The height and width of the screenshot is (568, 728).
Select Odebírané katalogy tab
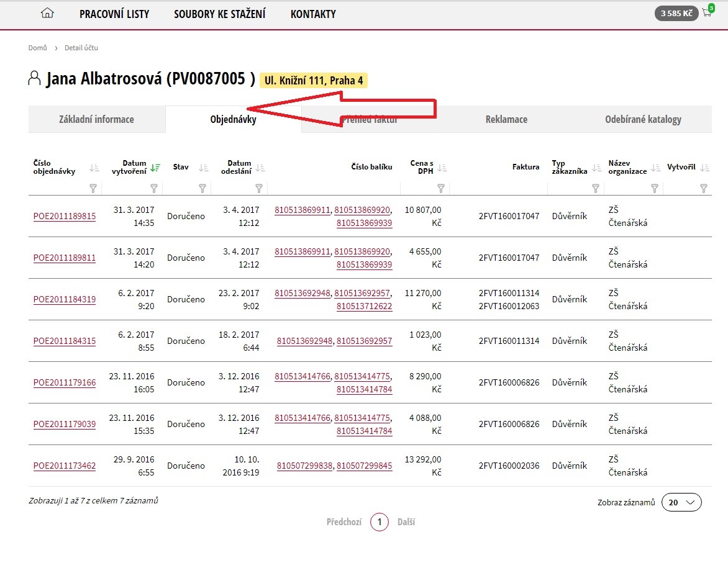pos(643,119)
